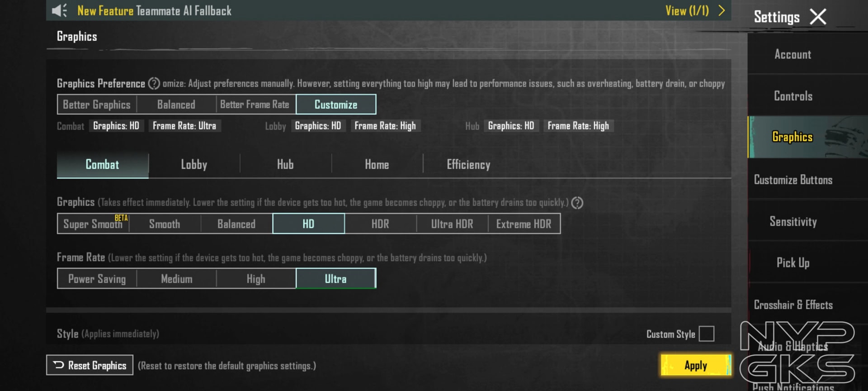Enable the Custom Style checkbox

(706, 334)
